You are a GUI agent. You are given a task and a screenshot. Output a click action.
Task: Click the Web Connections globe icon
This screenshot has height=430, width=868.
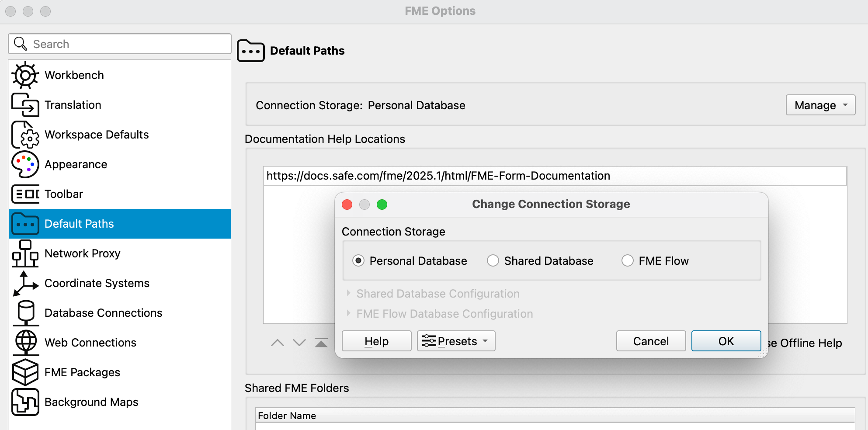point(25,343)
